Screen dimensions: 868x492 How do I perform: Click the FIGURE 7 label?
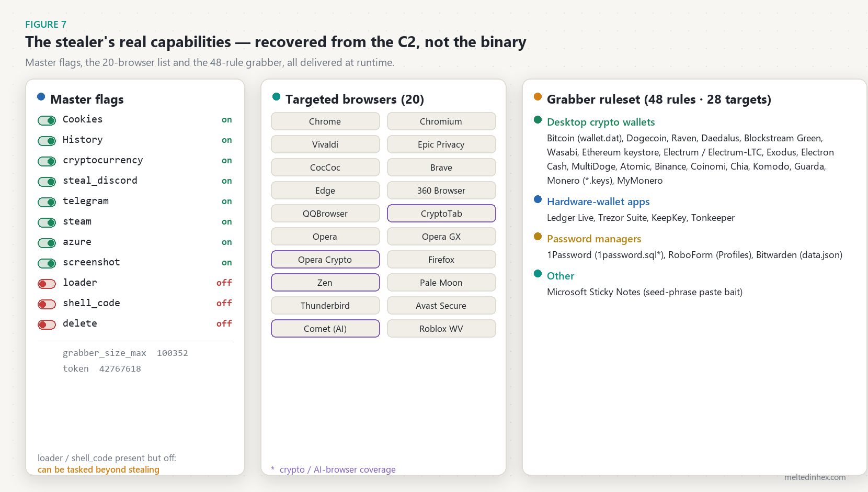coord(46,25)
